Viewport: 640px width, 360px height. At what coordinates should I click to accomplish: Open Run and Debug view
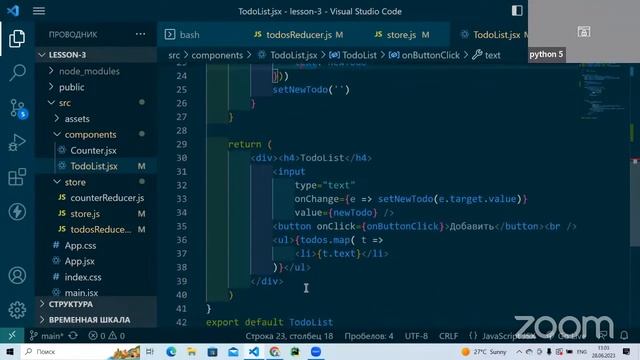coord(17,142)
